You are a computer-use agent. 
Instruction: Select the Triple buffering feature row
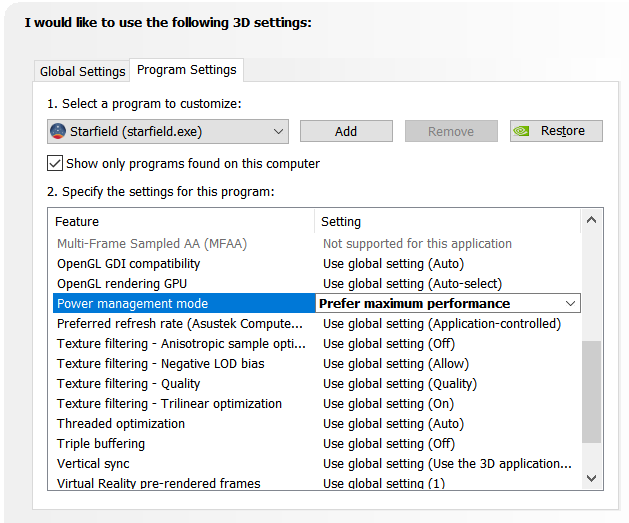101,443
